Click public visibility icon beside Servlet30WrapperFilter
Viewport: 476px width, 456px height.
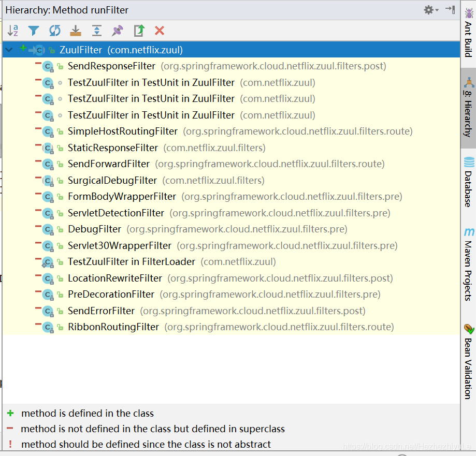click(x=61, y=246)
